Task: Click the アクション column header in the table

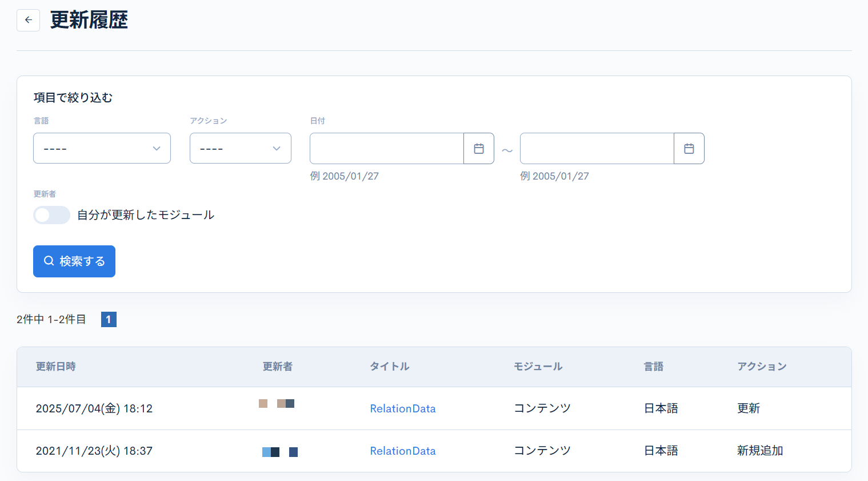Action: [x=762, y=367]
